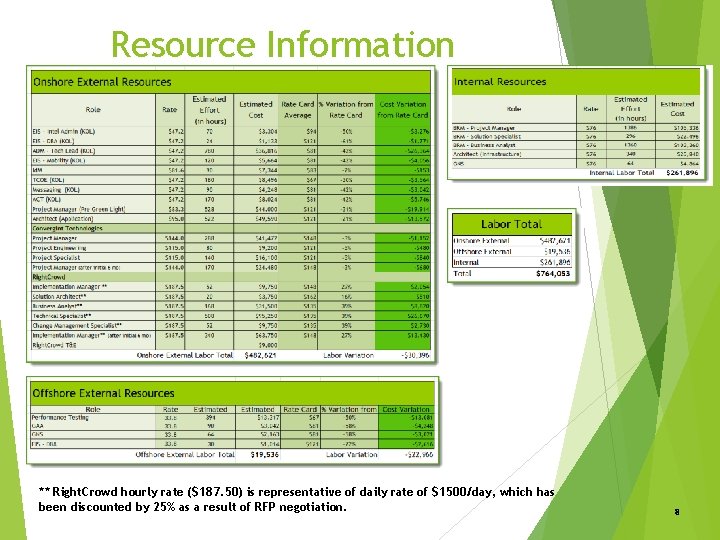Select the 'Onshore External Labor Total' label
Screen dimensions: 720x540
(185, 355)
